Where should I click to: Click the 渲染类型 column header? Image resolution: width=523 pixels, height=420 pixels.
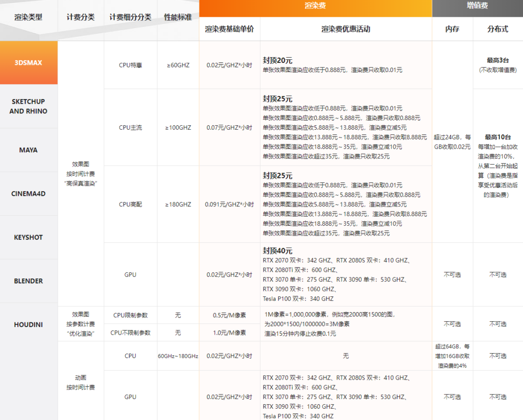point(29,17)
